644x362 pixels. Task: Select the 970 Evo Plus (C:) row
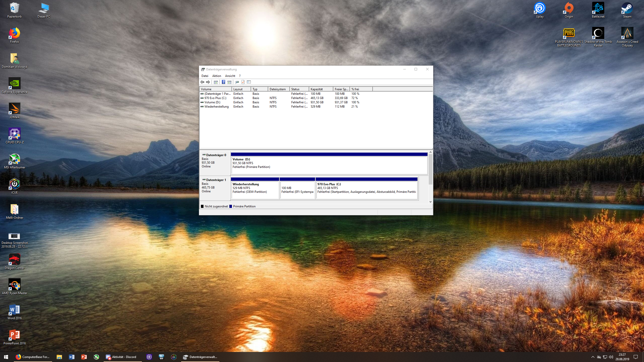tap(215, 98)
